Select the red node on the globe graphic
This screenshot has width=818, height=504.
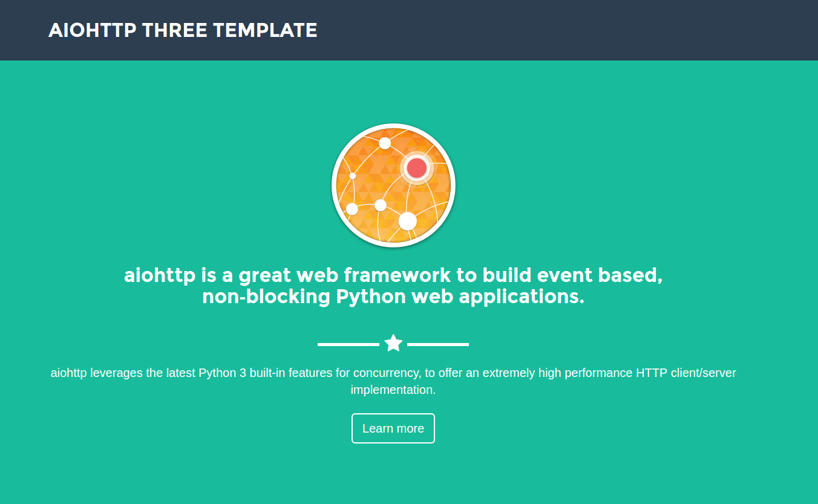click(x=417, y=166)
